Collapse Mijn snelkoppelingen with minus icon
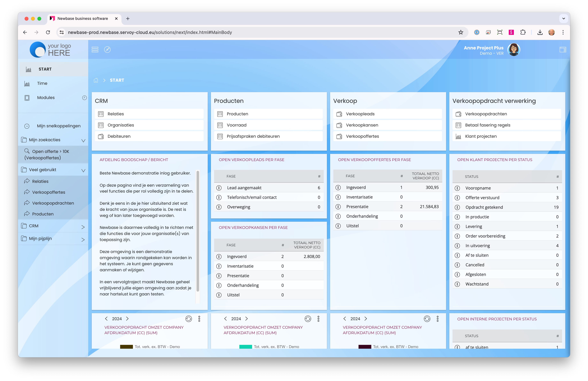The height and width of the screenshot is (381, 588). coord(27,126)
